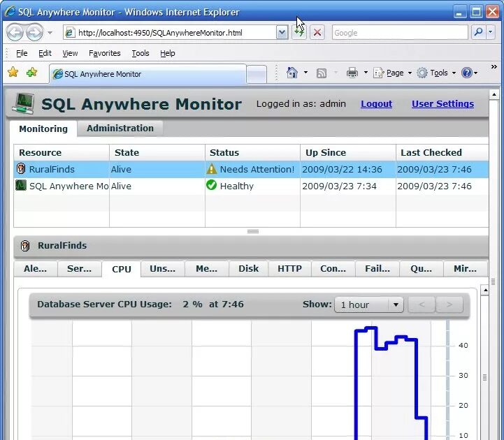Image resolution: width=504 pixels, height=440 pixels.
Task: Open the Edit menu
Action: (45, 53)
